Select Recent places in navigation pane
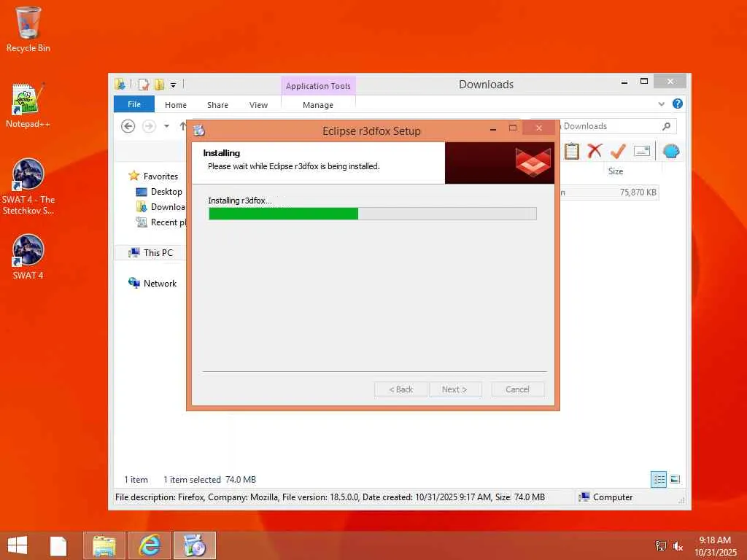This screenshot has width=747, height=560. [161, 222]
